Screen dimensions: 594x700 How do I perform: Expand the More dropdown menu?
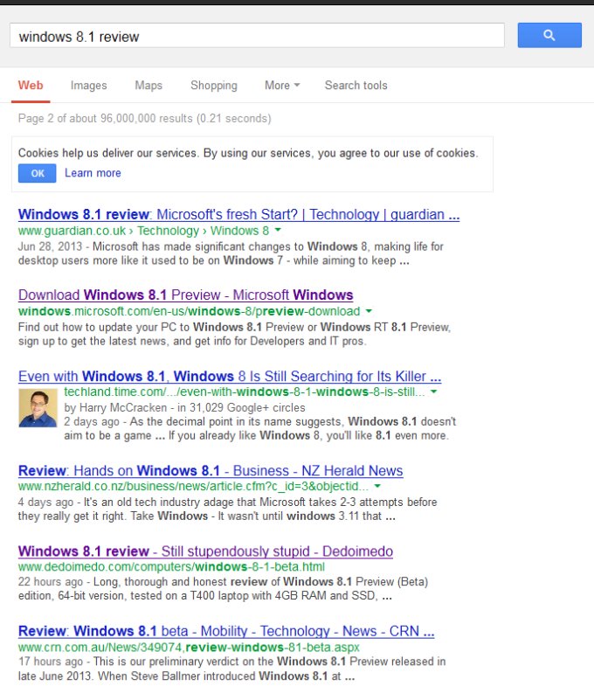click(282, 86)
